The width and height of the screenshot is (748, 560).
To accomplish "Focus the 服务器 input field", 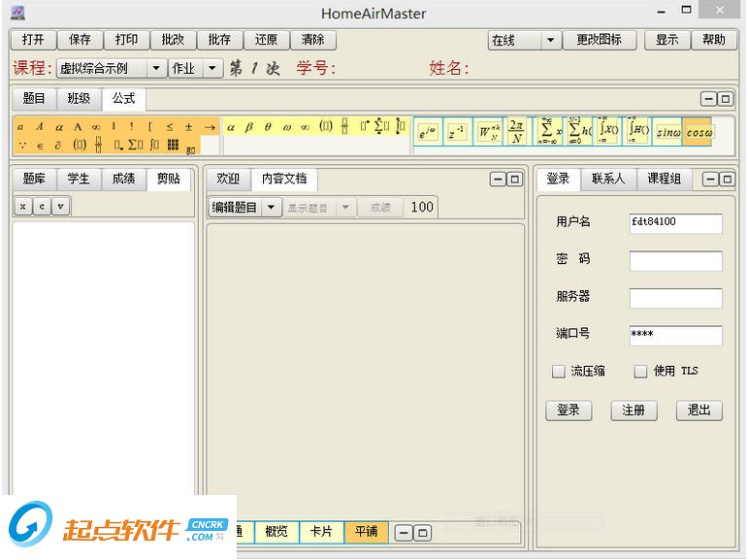I will [675, 298].
